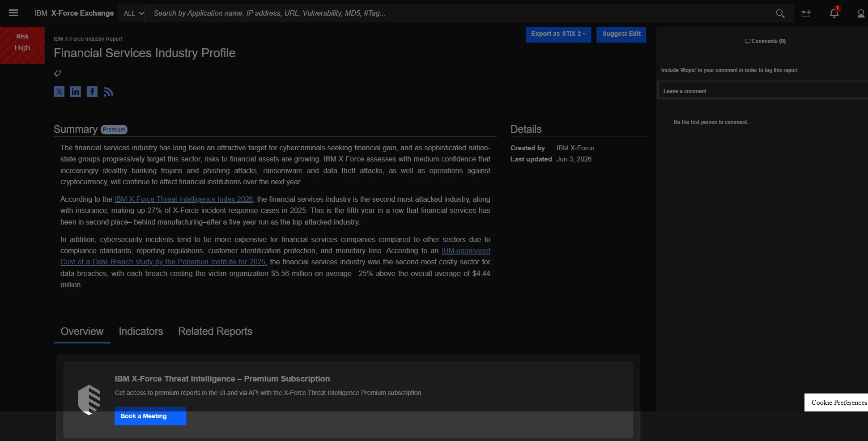Click the 'Last updated' Jun 3, 2026 value
The width and height of the screenshot is (868, 441).
pos(574,159)
